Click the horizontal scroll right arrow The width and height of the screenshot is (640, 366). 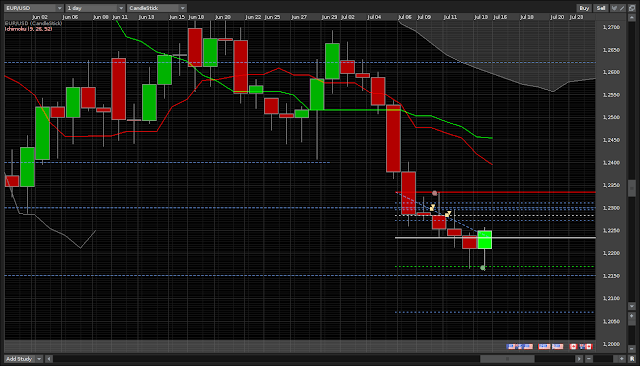point(579,359)
